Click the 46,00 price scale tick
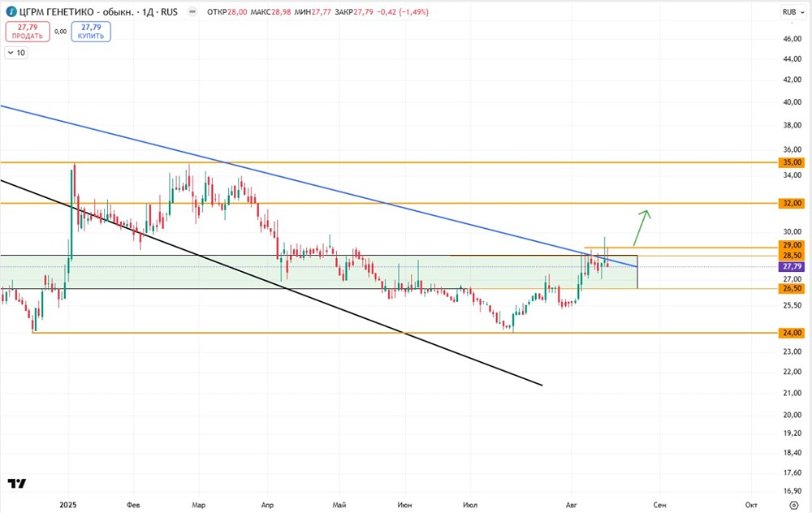The image size is (812, 513). pyautogui.click(x=793, y=39)
